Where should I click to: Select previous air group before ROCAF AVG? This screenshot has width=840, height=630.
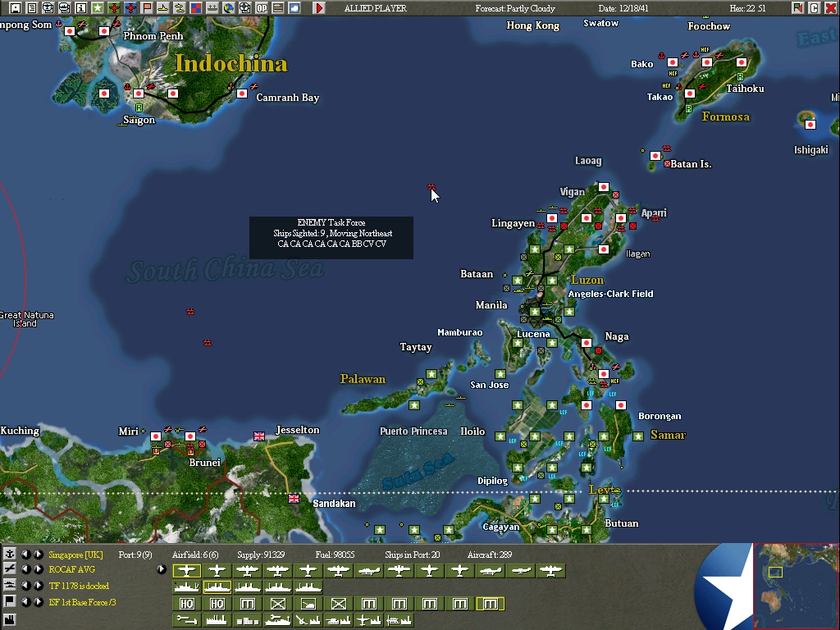(25, 569)
